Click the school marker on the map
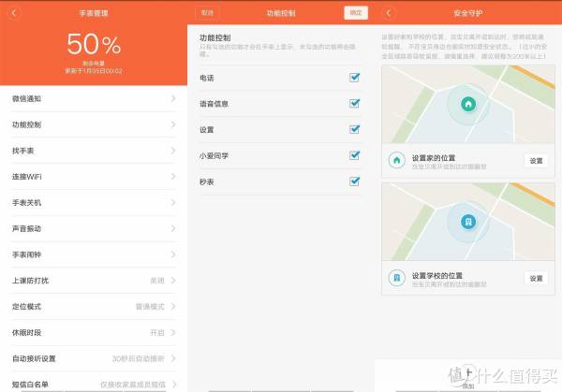The image size is (562, 392). 468,222
